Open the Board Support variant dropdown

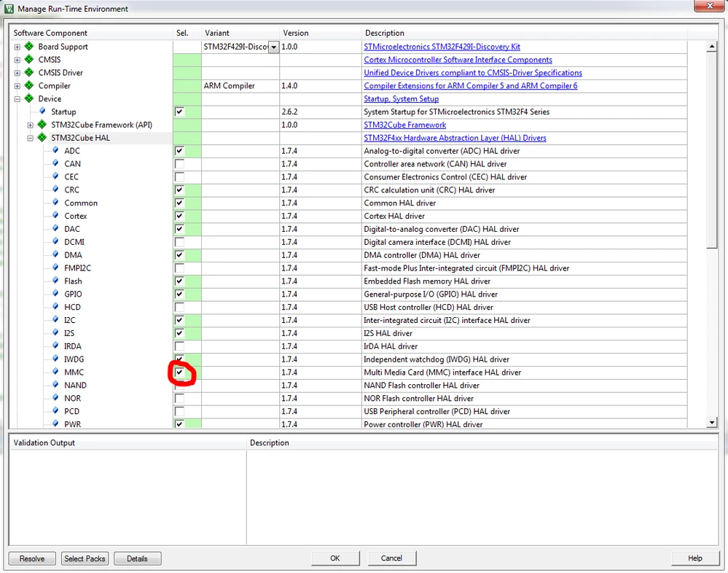(x=274, y=47)
